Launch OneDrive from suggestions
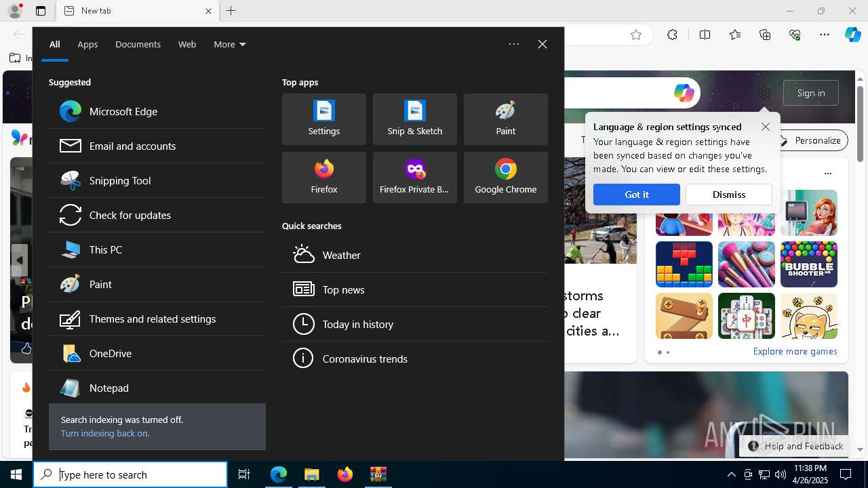The width and height of the screenshot is (868, 488). click(x=157, y=353)
